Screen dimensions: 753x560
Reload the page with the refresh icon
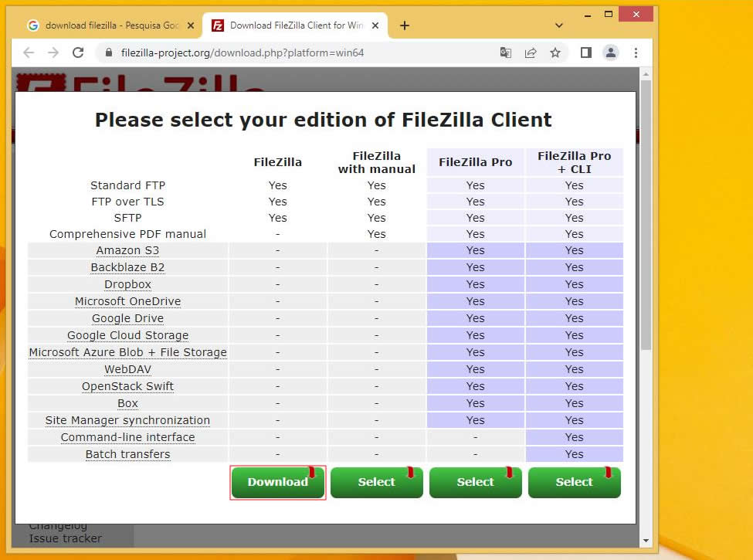point(78,53)
